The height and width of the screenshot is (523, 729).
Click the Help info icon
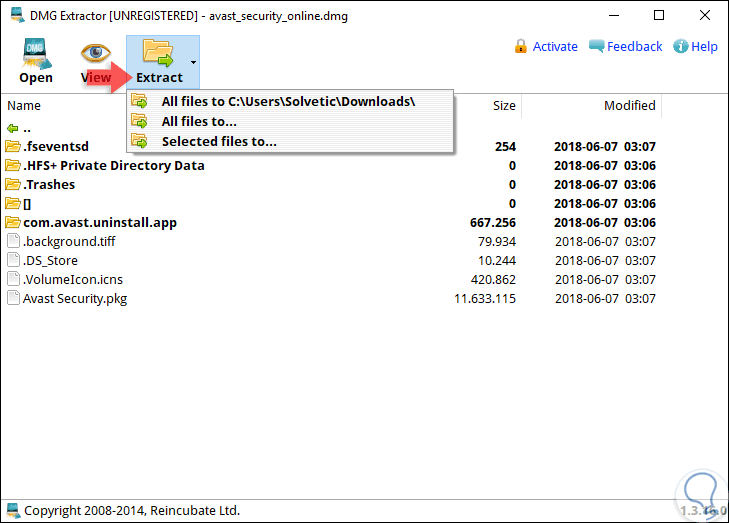[681, 46]
